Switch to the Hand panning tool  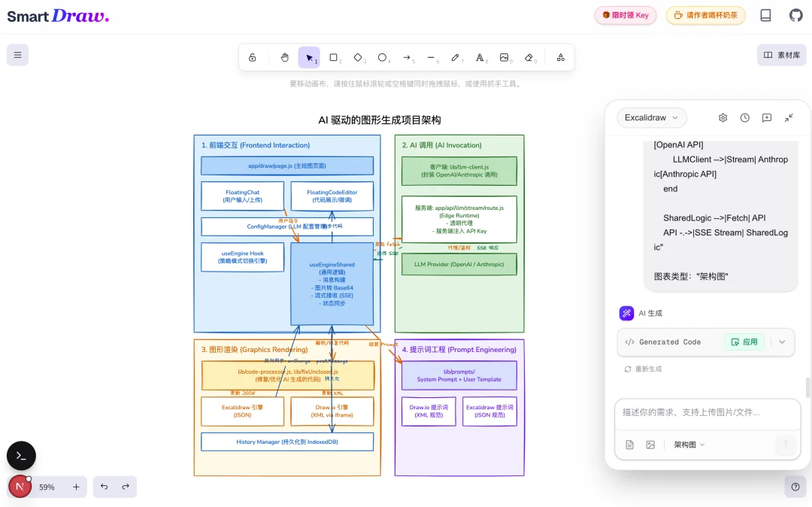point(284,57)
